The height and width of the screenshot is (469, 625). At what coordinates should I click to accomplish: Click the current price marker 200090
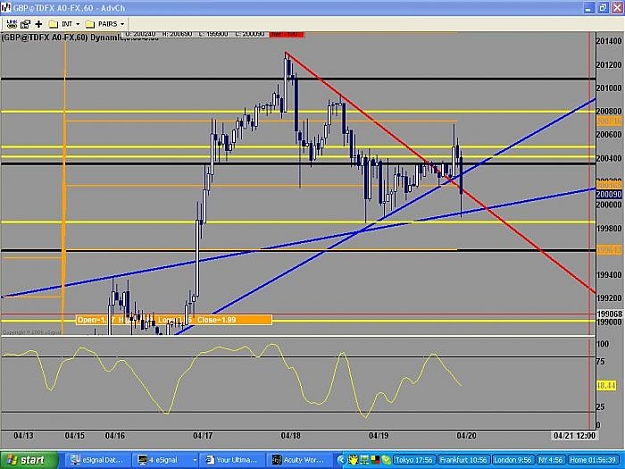coord(609,194)
